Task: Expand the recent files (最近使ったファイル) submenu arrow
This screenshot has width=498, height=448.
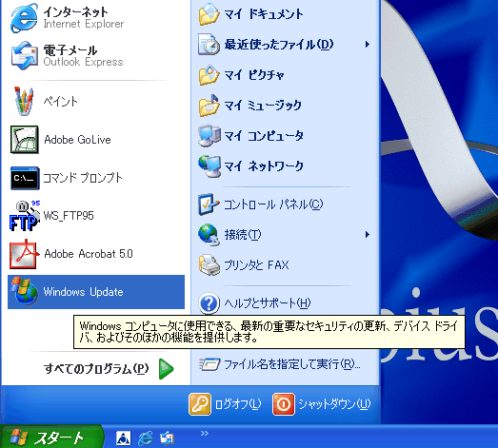Action: pyautogui.click(x=368, y=45)
